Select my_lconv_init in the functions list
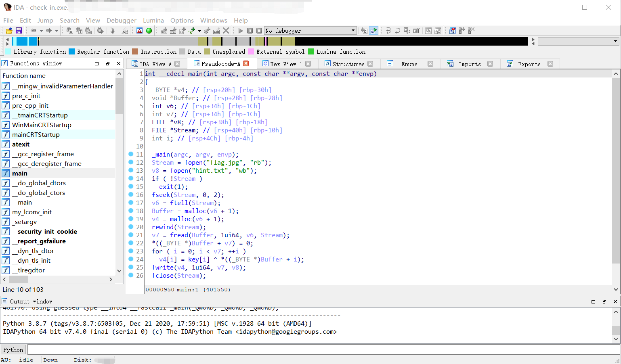This screenshot has width=621, height=364. (x=58, y=212)
